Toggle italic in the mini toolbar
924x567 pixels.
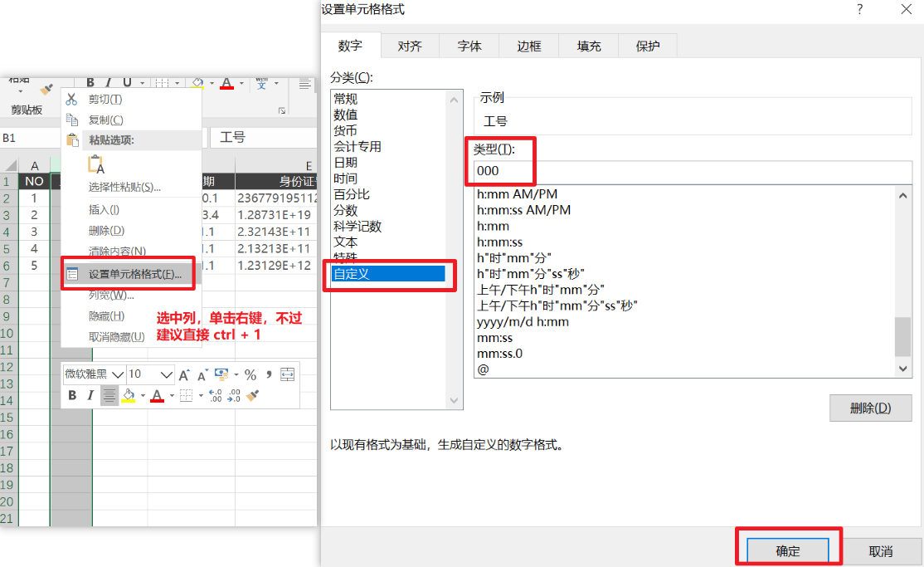pos(90,395)
